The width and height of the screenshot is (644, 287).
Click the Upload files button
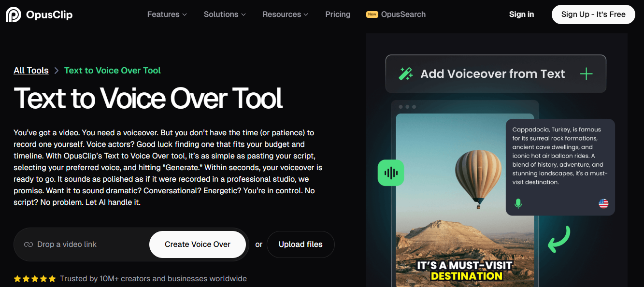click(x=301, y=244)
